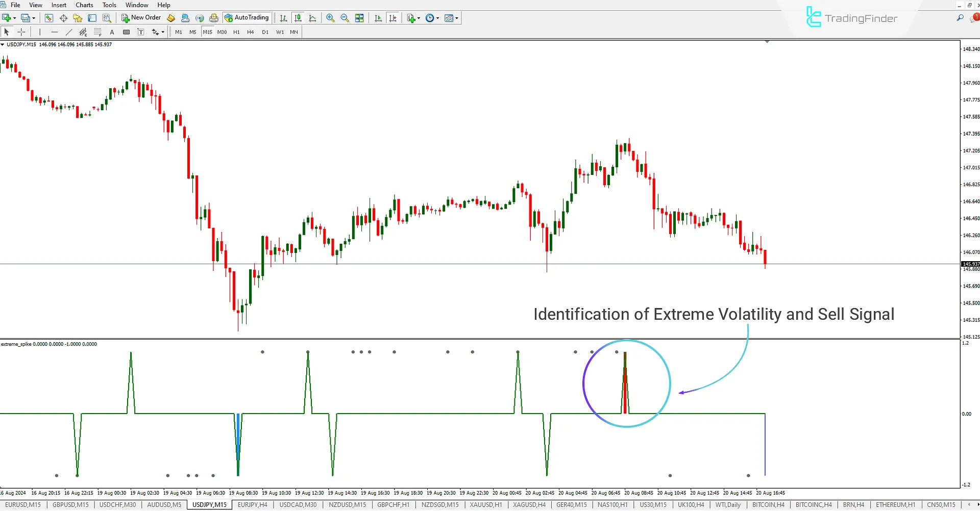This screenshot has width=980, height=511.
Task: Expand the Periodicity clock dropdown arrow
Action: 438,18
